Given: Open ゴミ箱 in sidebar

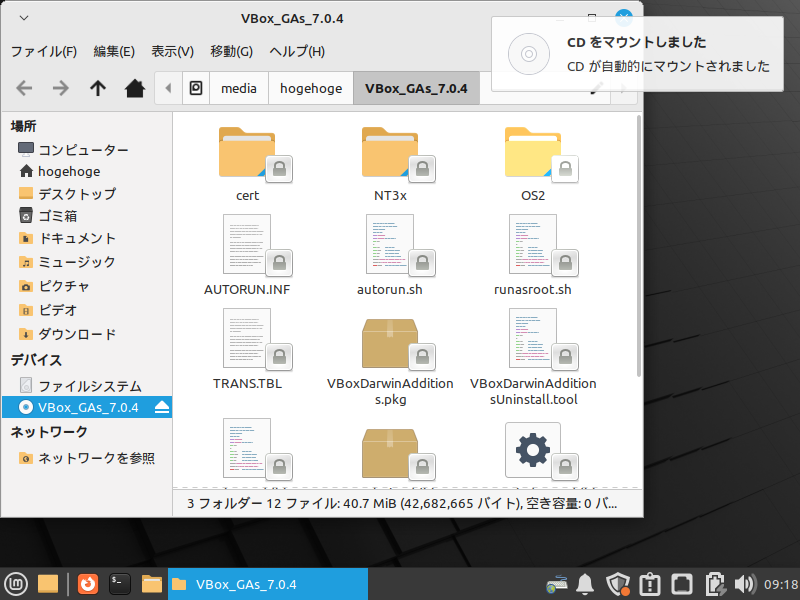Looking at the screenshot, I should 87,216.
